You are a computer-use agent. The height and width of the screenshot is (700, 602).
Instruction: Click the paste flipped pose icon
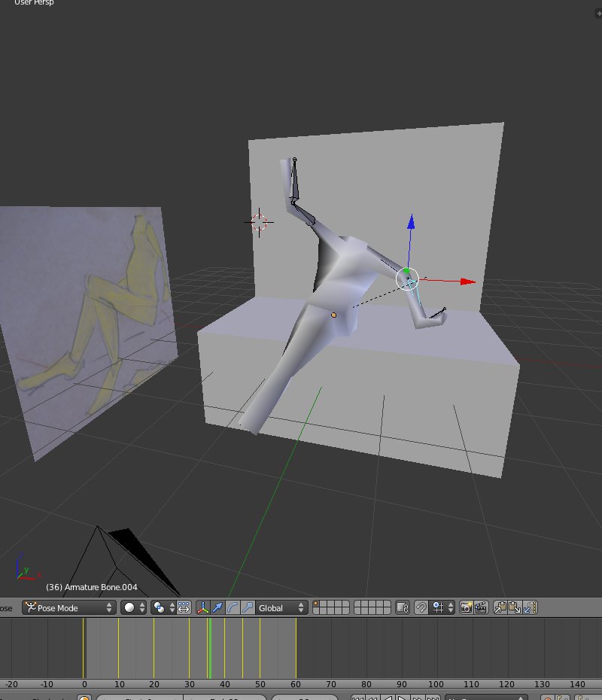(x=531, y=607)
